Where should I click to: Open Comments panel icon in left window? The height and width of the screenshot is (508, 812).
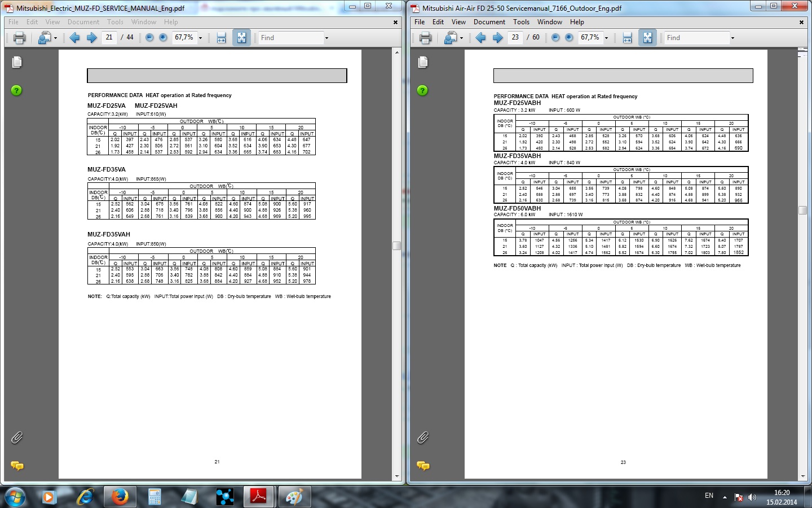click(17, 466)
